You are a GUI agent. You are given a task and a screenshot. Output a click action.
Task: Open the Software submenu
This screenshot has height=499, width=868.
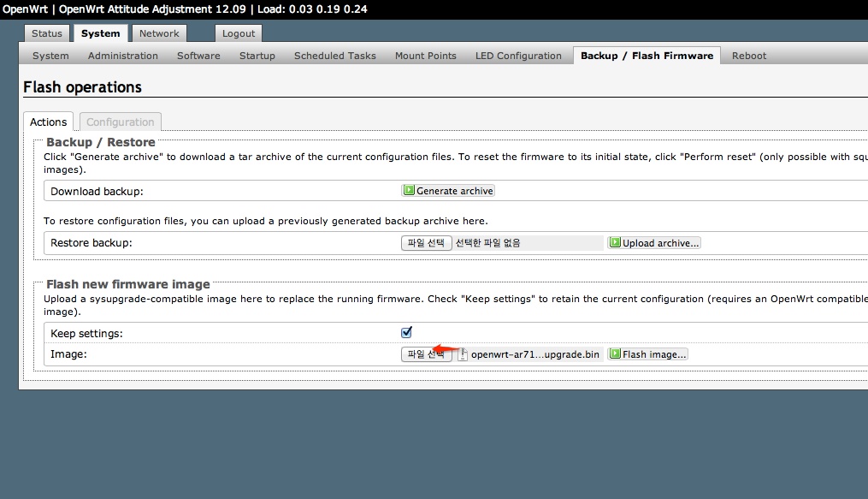[198, 56]
